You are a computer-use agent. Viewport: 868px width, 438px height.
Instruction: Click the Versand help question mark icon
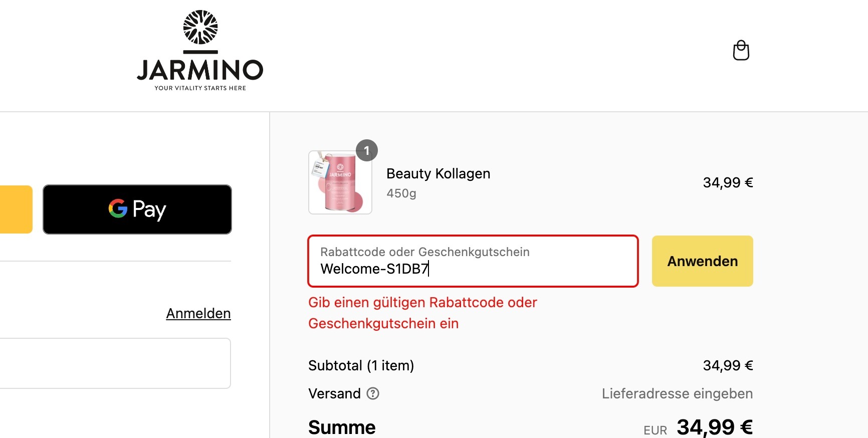click(373, 393)
